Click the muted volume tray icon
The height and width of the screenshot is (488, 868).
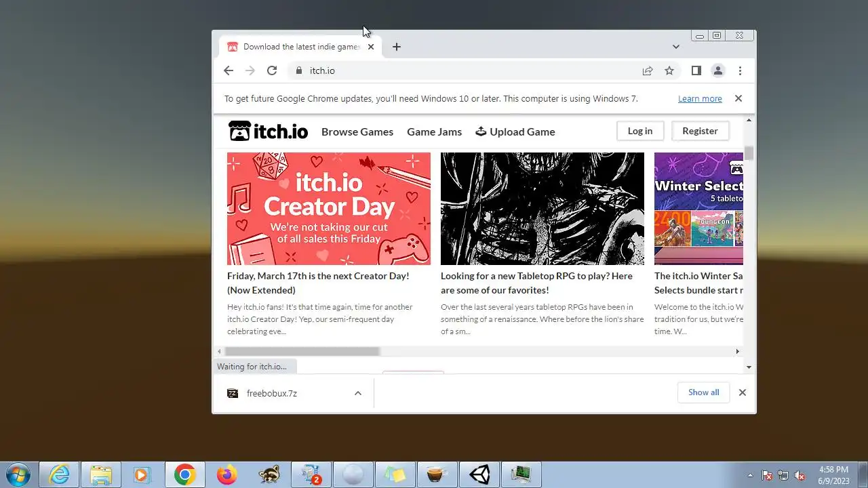[800, 476]
